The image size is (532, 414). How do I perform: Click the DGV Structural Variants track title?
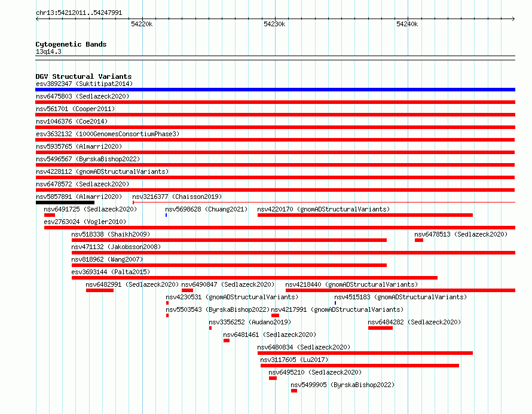point(84,76)
